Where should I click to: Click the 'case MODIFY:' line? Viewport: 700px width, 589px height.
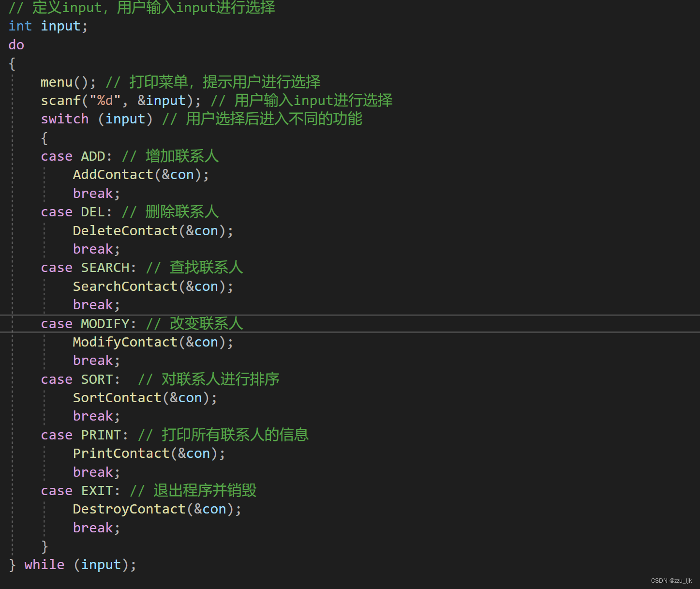tap(89, 324)
